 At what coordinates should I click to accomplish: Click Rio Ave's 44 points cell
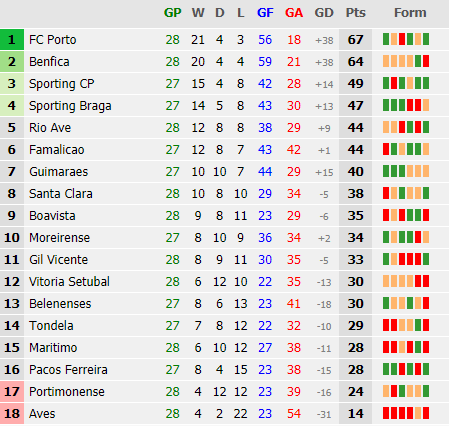[355, 128]
